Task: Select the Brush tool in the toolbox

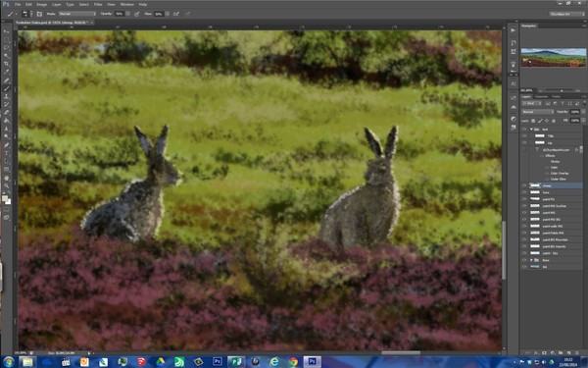Action: click(7, 88)
